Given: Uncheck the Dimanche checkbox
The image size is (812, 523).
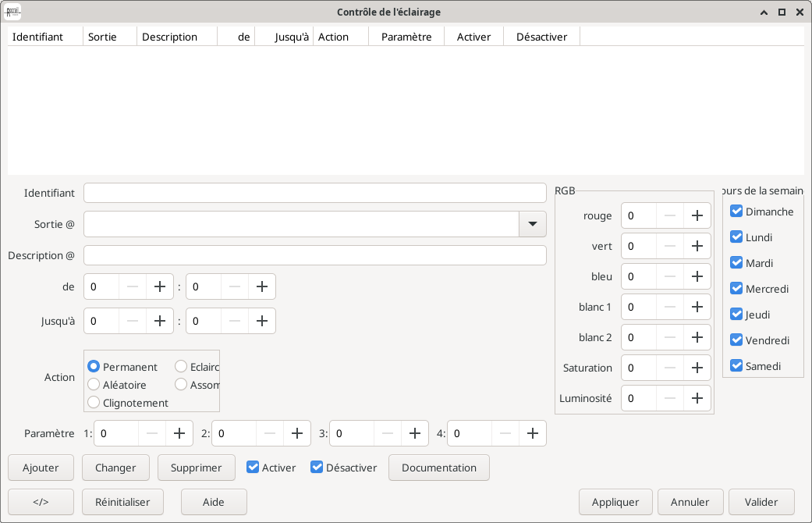Looking at the screenshot, I should (x=736, y=212).
